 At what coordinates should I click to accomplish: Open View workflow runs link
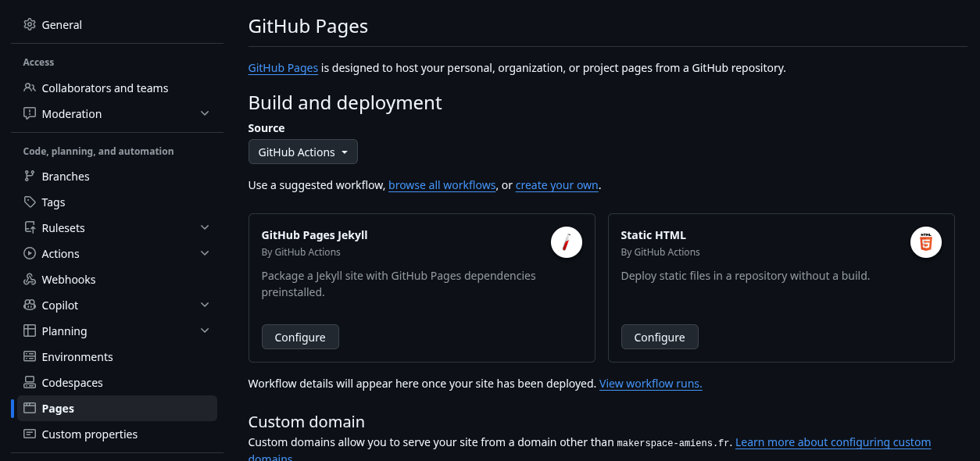click(651, 384)
